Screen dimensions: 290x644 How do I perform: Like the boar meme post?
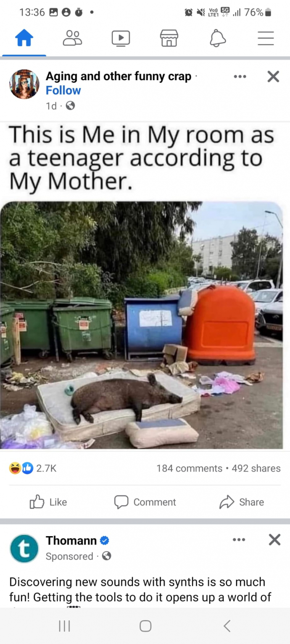[48, 502]
